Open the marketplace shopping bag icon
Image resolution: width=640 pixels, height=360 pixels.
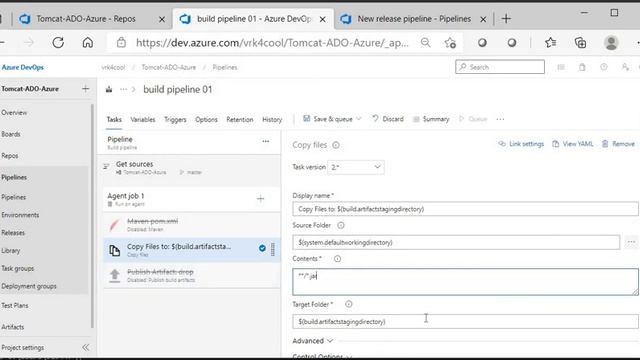pos(582,67)
